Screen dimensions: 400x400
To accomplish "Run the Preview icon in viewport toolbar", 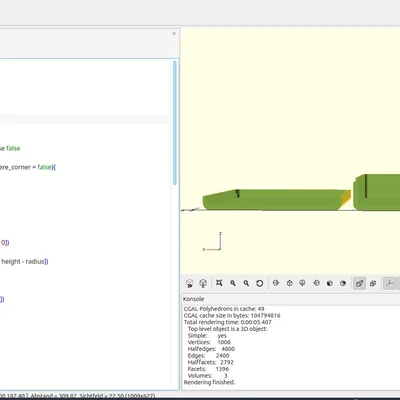I will 190,283.
